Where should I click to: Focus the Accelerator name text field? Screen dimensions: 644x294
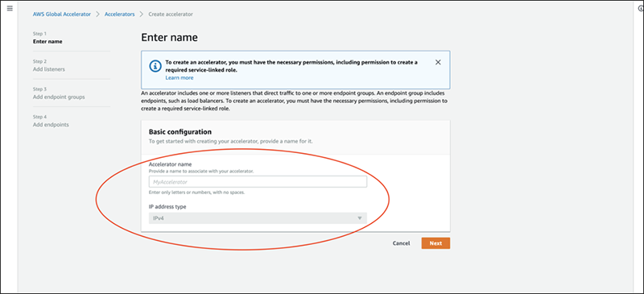(258, 182)
